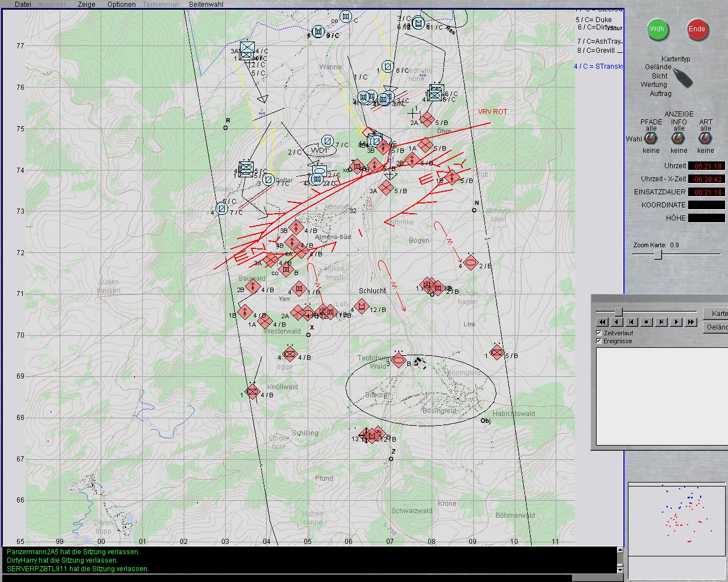Click the fast rewind playback button
Viewport: 728px width, 582px height.
pos(602,322)
